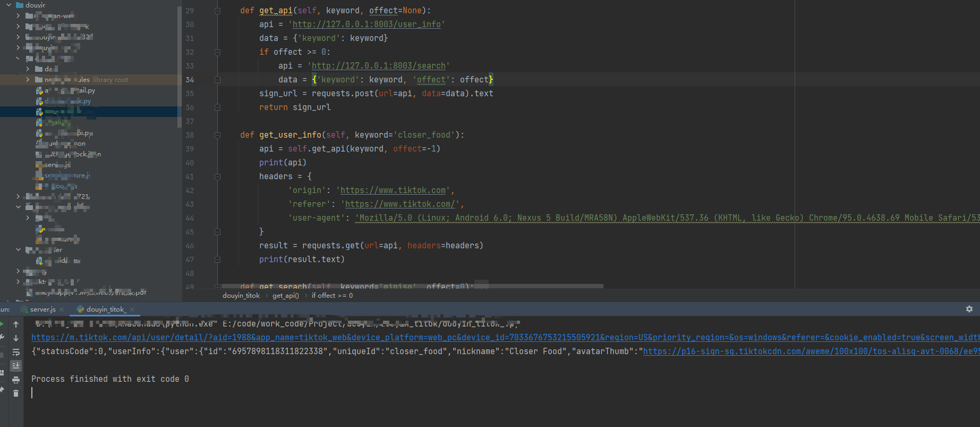Toggle soft-wrap in the run console
The width and height of the screenshot is (980, 427).
(x=16, y=352)
